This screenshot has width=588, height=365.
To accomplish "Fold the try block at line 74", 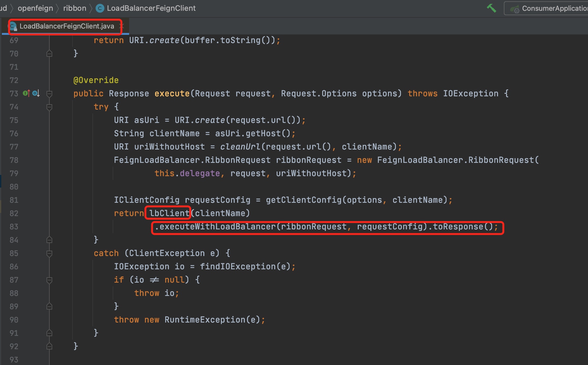I will [49, 107].
